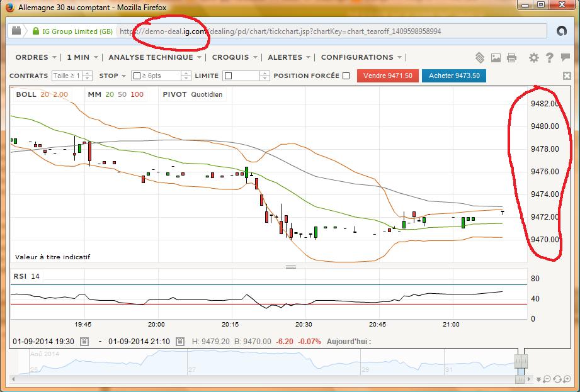Viewport: 580px width, 392px height.
Task: Click timeline scroll right arrow
Action: click(530, 379)
